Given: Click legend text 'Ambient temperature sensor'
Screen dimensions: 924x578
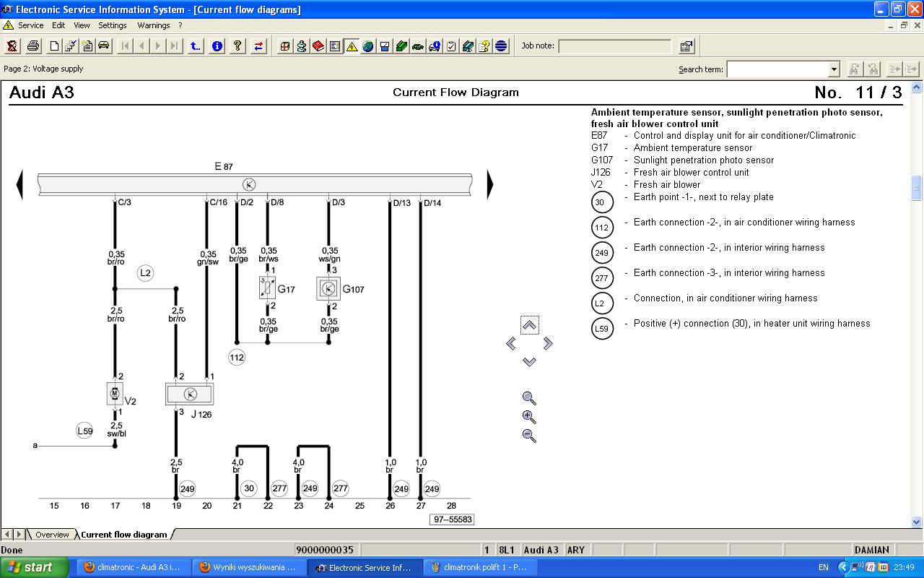Looking at the screenshot, I should pyautogui.click(x=692, y=147).
